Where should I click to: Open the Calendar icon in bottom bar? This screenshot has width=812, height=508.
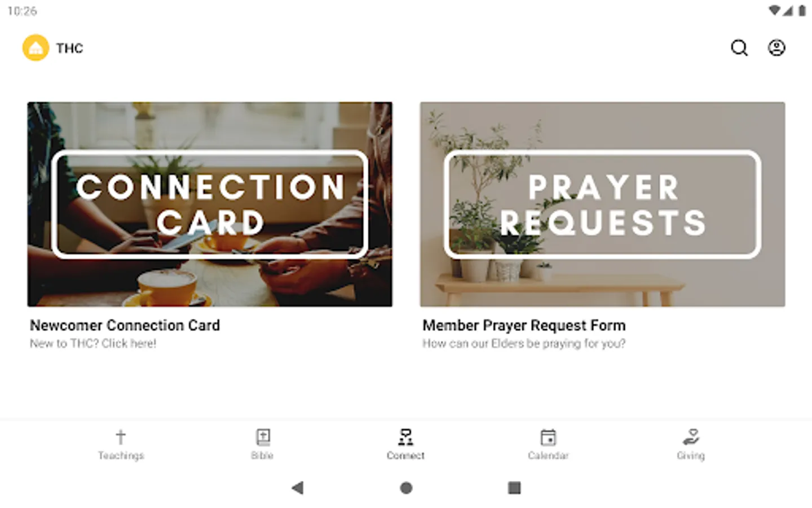click(548, 437)
